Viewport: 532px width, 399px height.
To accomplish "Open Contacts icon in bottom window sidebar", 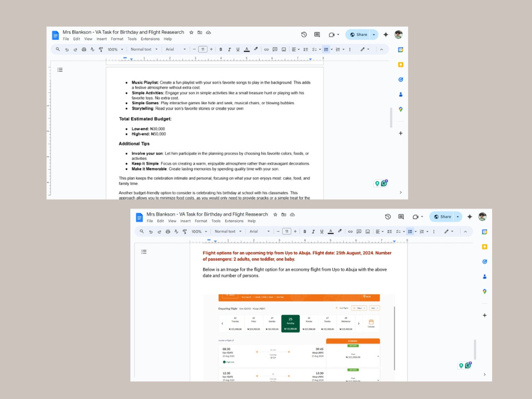I will 485,277.
